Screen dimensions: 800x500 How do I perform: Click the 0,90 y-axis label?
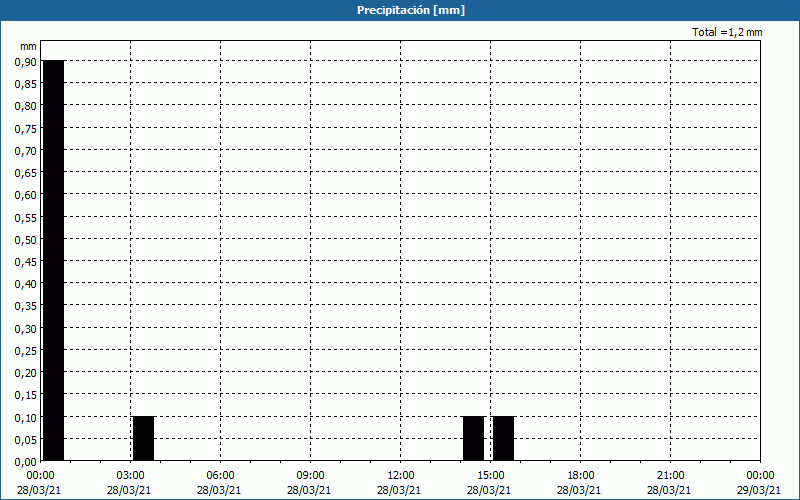pyautogui.click(x=26, y=61)
